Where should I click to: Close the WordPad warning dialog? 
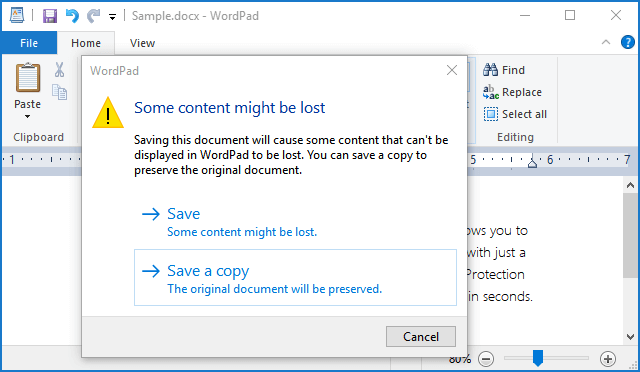click(452, 70)
